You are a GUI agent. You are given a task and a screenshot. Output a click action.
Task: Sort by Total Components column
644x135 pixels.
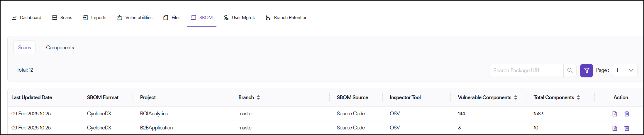click(x=578, y=97)
